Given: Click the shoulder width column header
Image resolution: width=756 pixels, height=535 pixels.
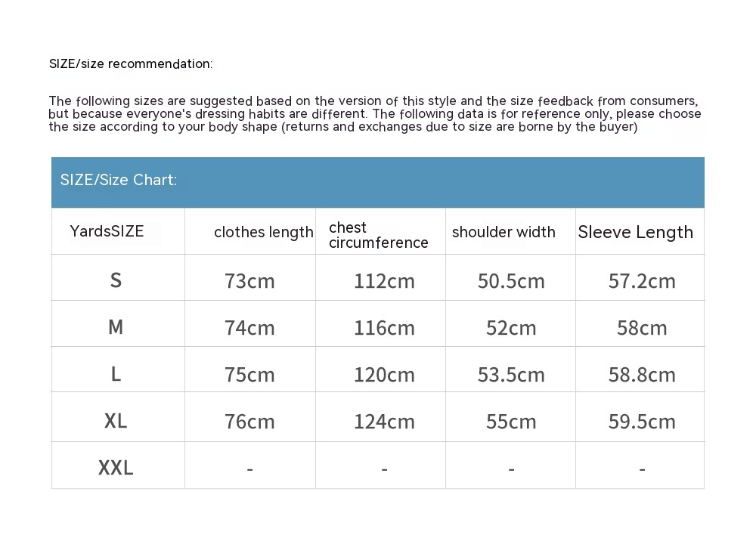Looking at the screenshot, I should (x=503, y=232).
